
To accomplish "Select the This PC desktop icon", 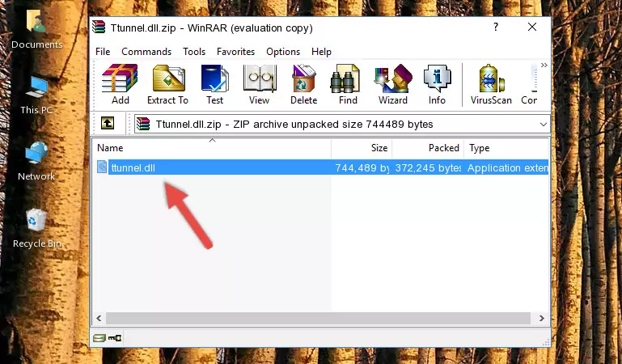I will pyautogui.click(x=36, y=95).
